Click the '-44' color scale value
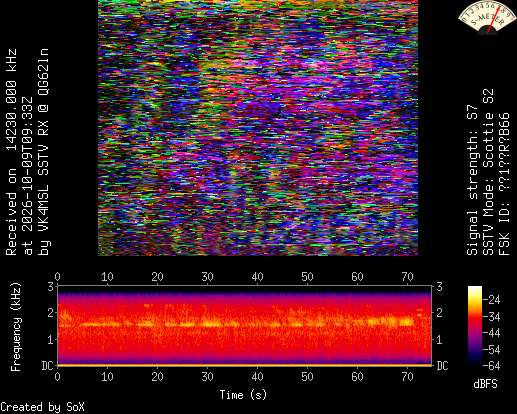Viewport: 517px width, 414px height. pos(492,333)
